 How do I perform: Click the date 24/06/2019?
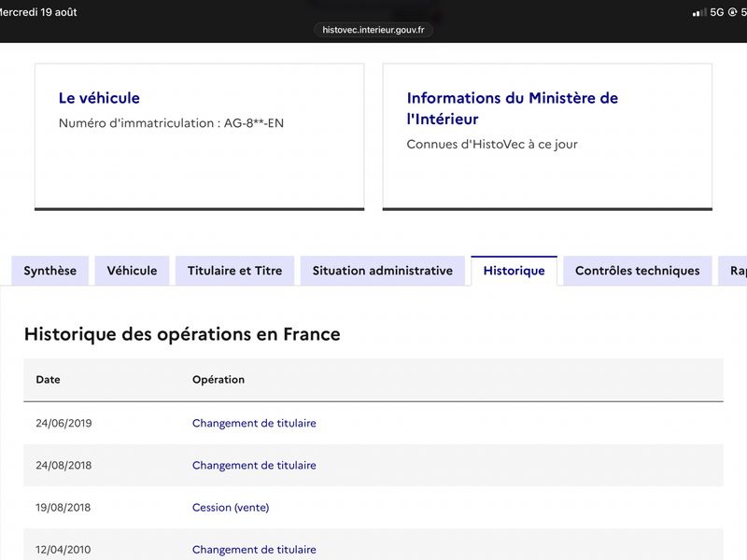(x=63, y=424)
